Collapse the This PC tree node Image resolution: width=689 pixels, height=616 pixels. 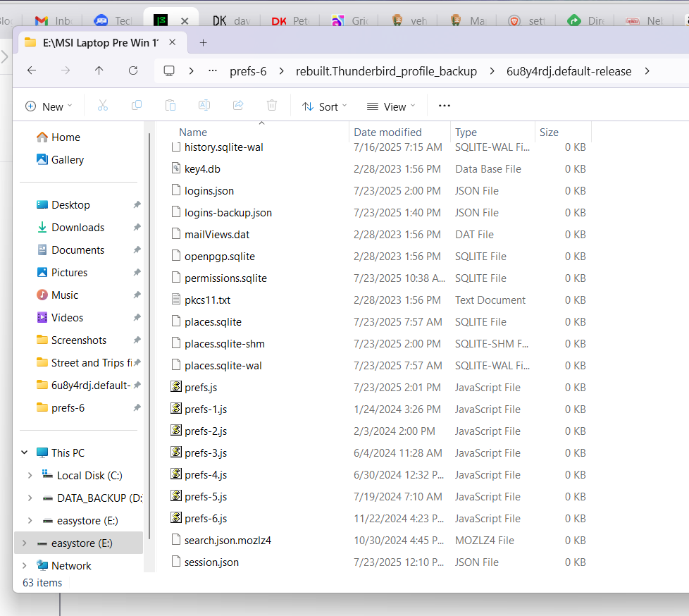coord(25,453)
